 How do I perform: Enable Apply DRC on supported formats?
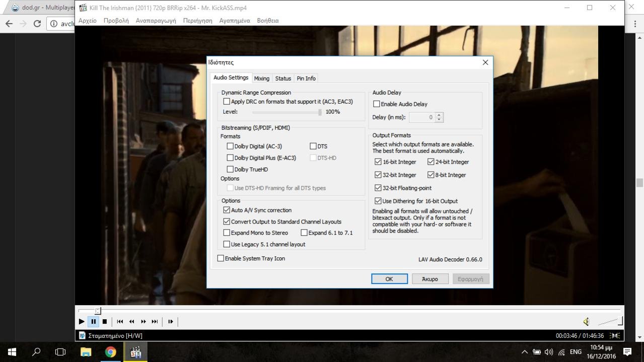[227, 102]
